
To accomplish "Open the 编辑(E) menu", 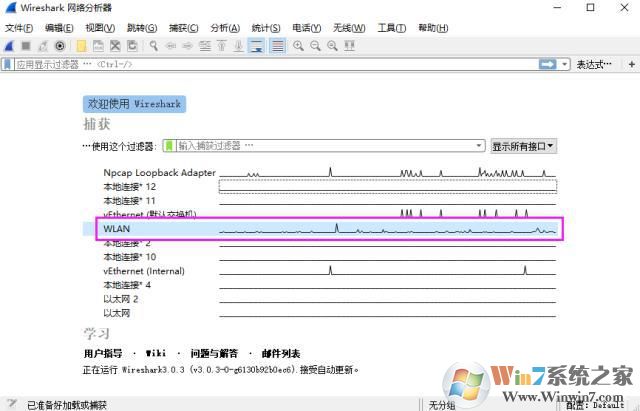I will pyautogui.click(x=59, y=28).
